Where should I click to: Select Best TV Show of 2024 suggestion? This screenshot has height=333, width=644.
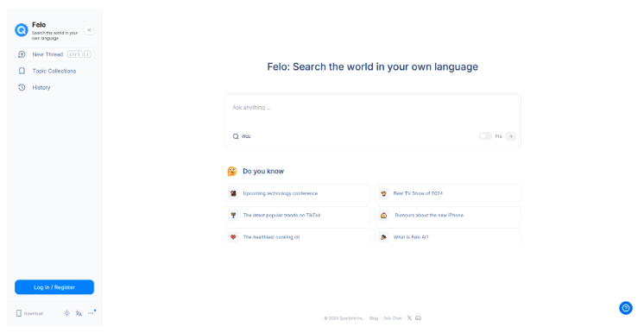pyautogui.click(x=448, y=193)
